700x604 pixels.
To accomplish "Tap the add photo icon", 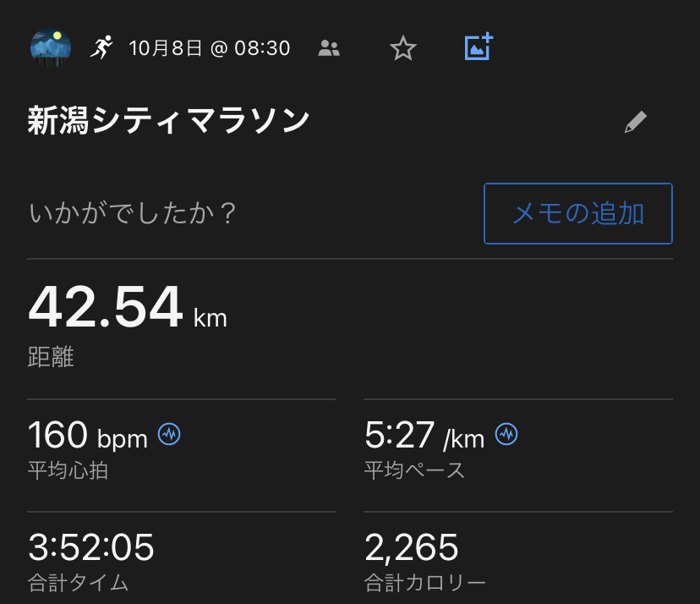I will [479, 47].
